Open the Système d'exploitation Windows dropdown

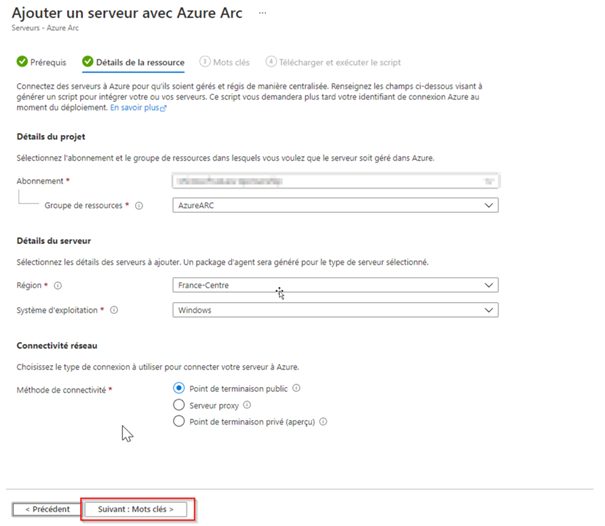(x=335, y=310)
